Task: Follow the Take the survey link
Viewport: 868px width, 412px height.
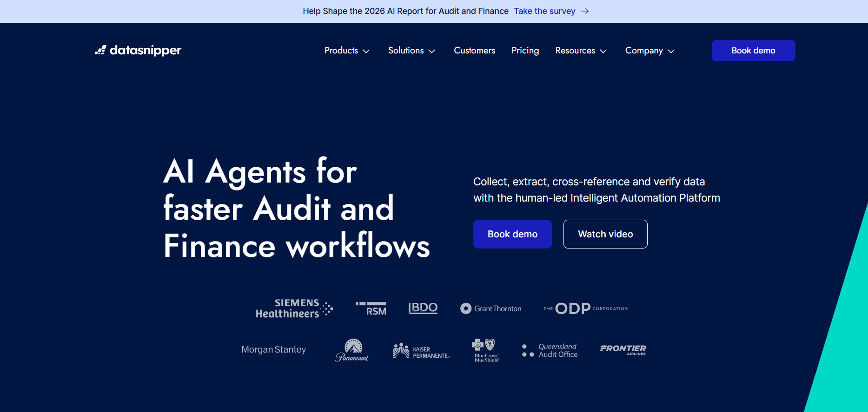Action: coord(544,11)
